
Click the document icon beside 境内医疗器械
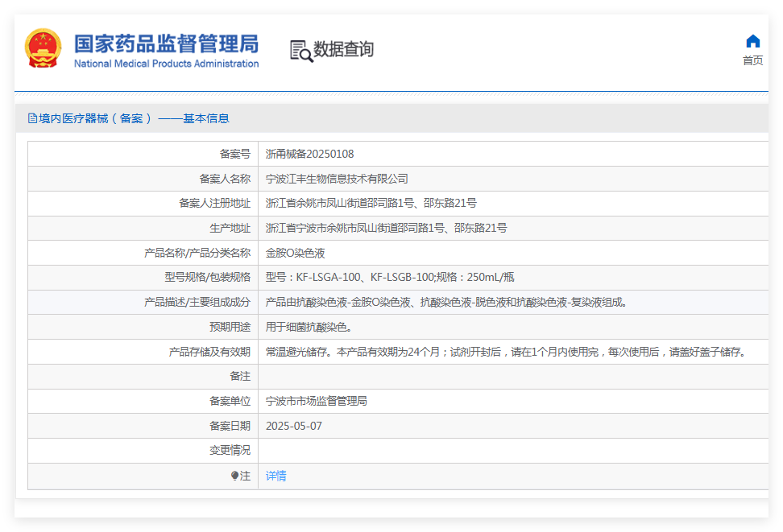pos(32,118)
